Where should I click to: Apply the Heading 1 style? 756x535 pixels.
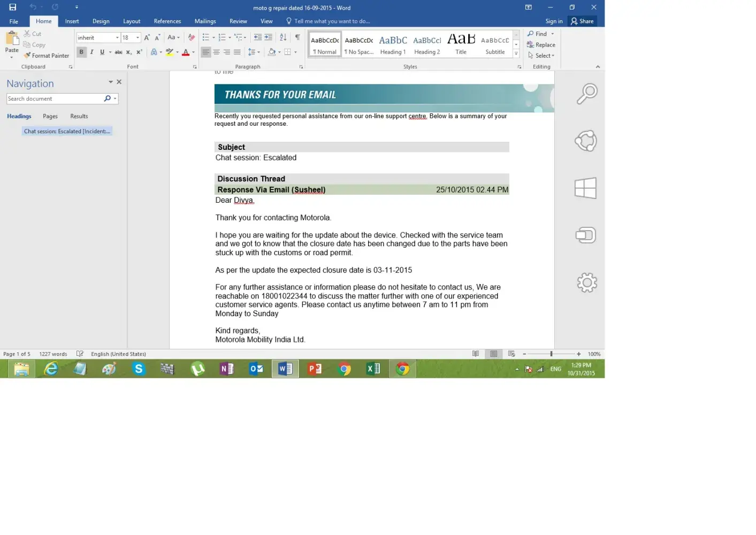coord(393,44)
